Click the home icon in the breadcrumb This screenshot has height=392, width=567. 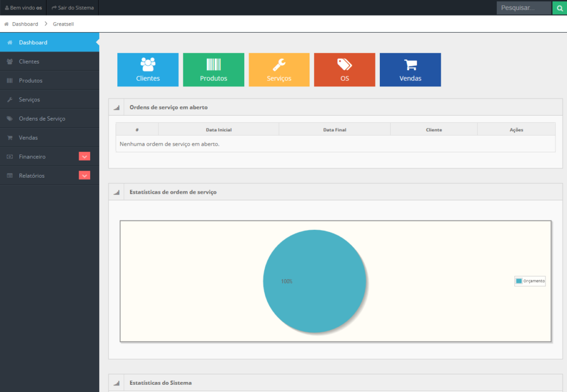pyautogui.click(x=6, y=24)
